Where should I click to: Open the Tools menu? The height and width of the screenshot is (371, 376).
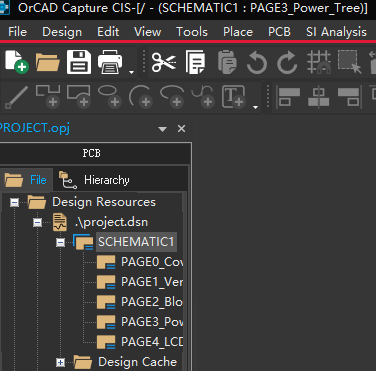[192, 32]
